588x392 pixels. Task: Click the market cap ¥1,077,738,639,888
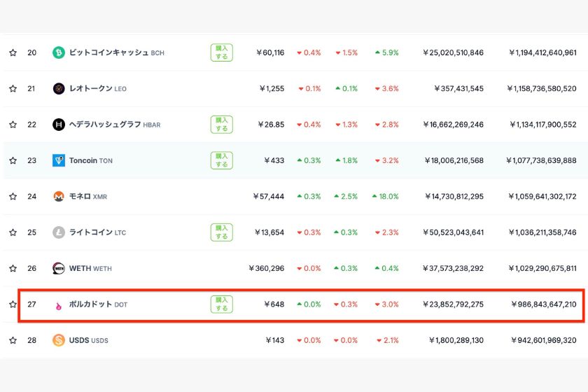pyautogui.click(x=542, y=160)
